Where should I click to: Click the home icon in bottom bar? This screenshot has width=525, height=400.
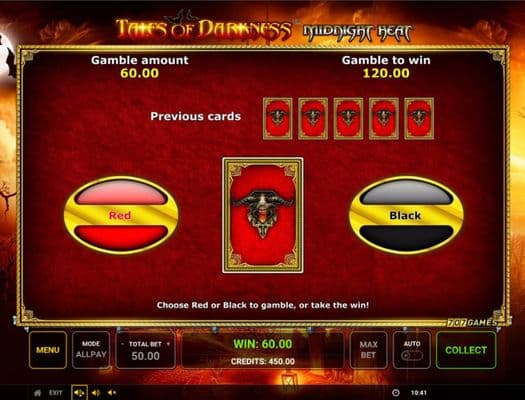click(x=38, y=393)
